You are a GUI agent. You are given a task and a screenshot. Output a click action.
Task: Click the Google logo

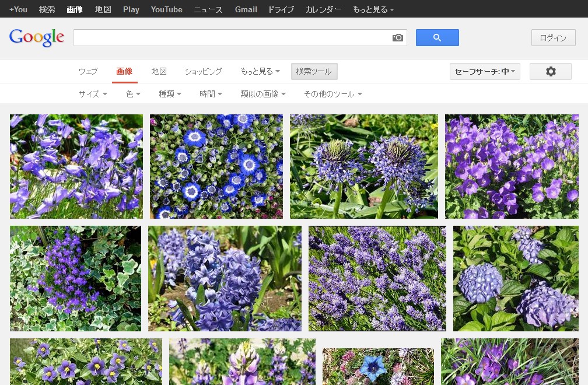click(37, 37)
